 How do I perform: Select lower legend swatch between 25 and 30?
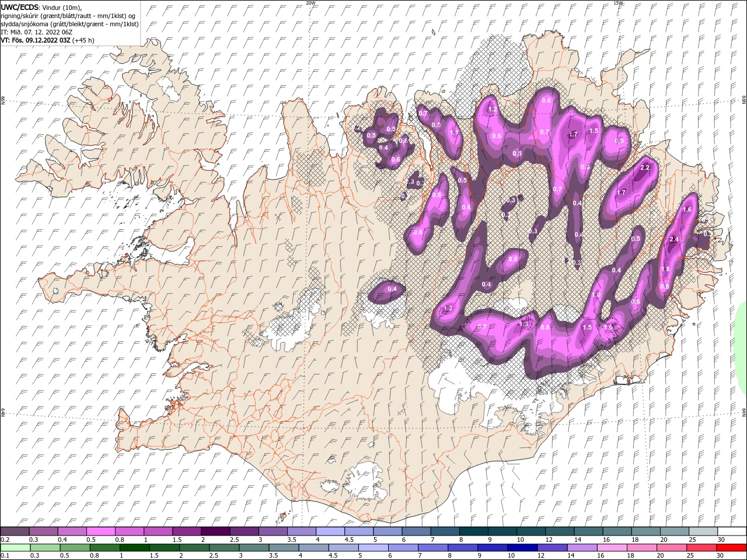701,548
